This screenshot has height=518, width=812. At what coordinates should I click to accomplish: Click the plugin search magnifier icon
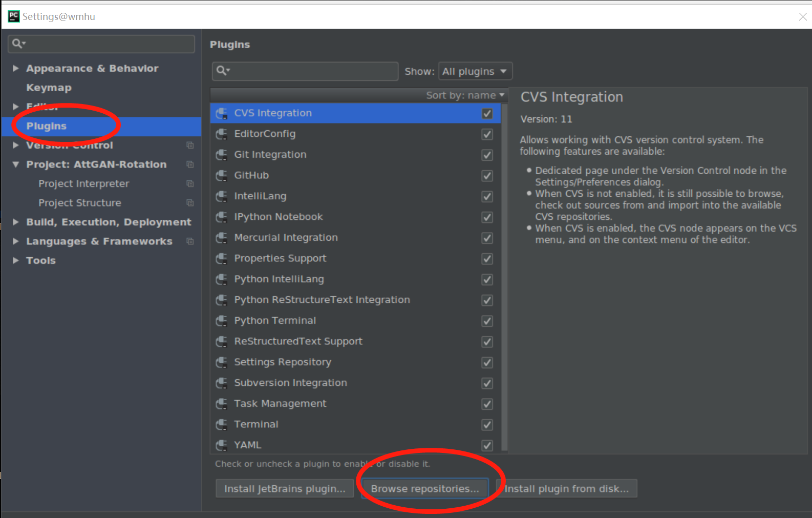[x=223, y=71]
